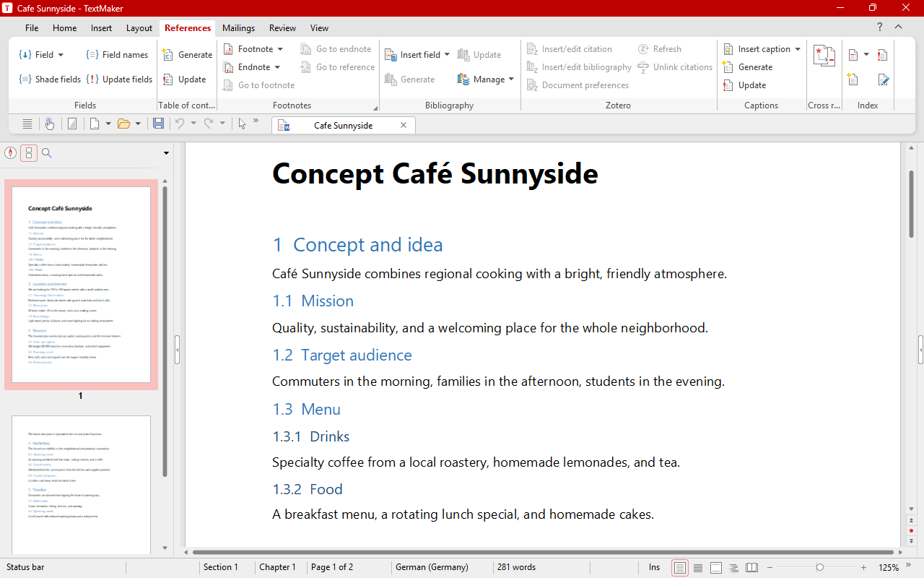Open the File menu
Viewport: 924px width, 578px height.
click(32, 28)
